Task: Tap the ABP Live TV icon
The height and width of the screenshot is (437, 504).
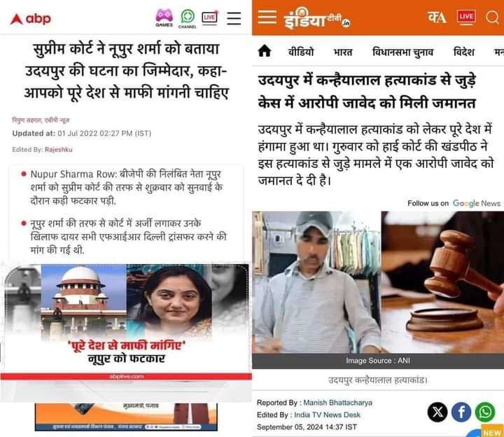Action: (x=209, y=18)
